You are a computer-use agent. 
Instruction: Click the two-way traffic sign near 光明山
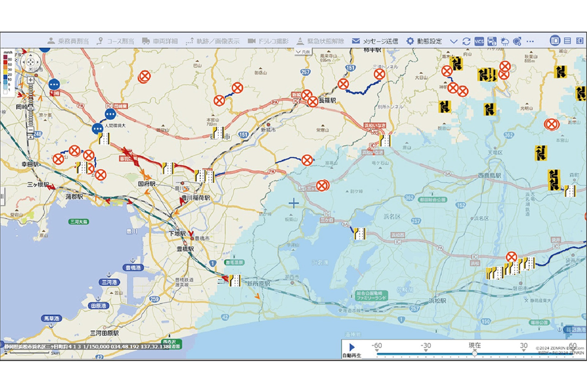pos(489,109)
